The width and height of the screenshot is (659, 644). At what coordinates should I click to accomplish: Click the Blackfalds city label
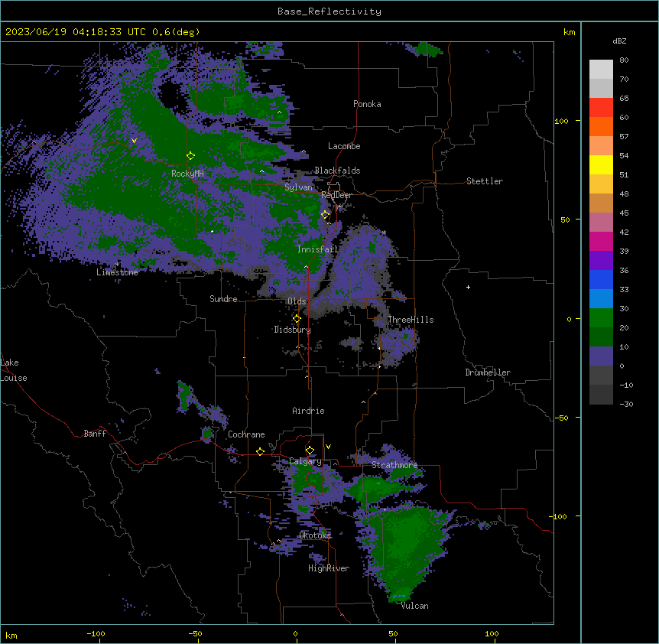coord(337,171)
